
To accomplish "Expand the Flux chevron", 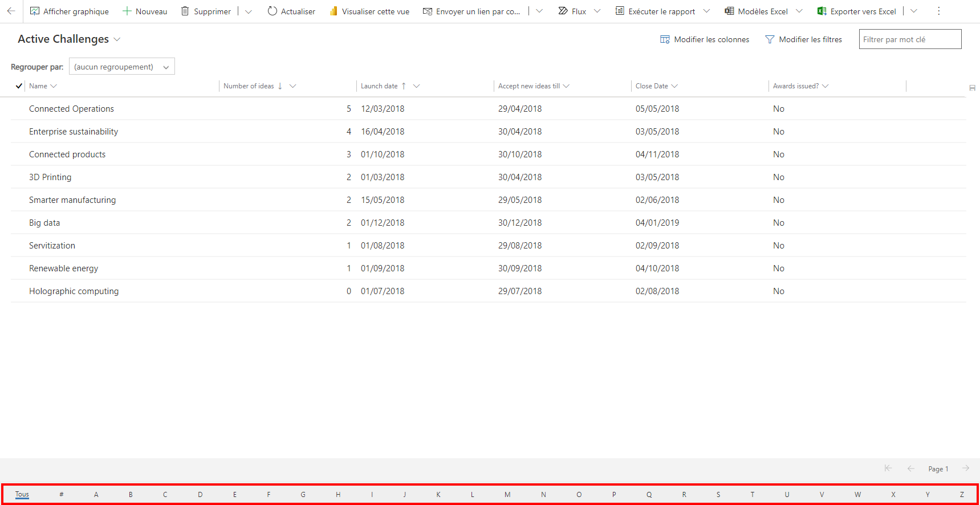I will pyautogui.click(x=597, y=11).
